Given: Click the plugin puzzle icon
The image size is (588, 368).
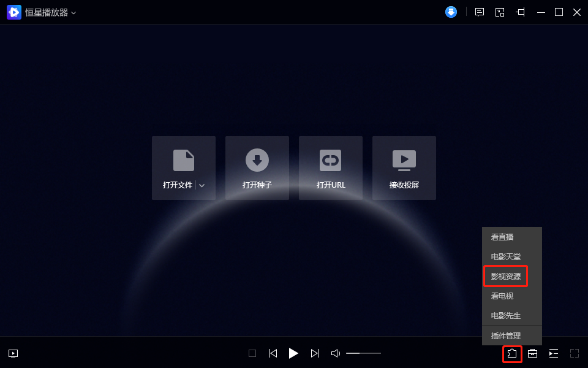Looking at the screenshot, I should pos(512,353).
